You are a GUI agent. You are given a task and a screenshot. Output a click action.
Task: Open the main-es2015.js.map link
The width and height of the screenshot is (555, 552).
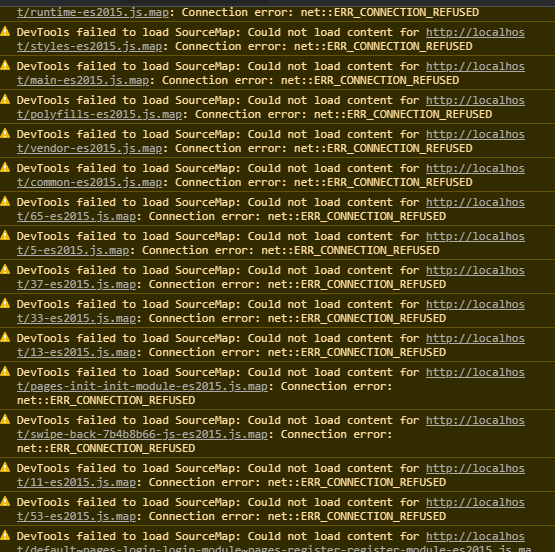tap(83, 80)
